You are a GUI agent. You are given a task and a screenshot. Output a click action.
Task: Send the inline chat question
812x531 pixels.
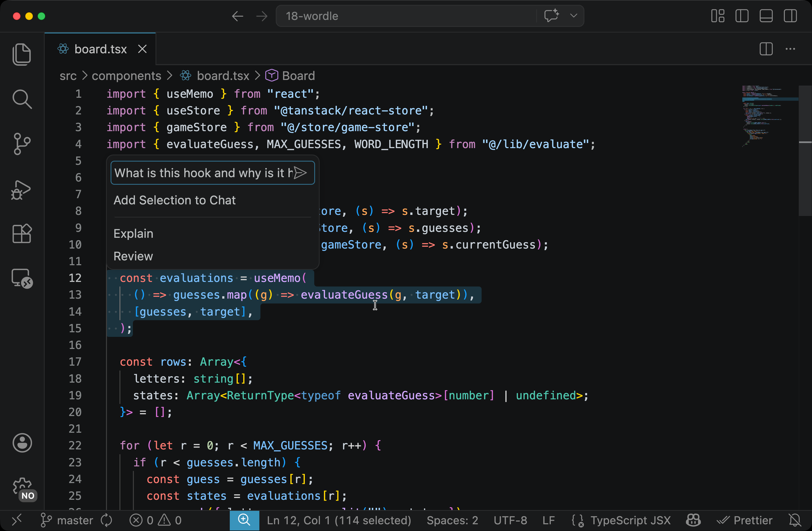tap(300, 173)
